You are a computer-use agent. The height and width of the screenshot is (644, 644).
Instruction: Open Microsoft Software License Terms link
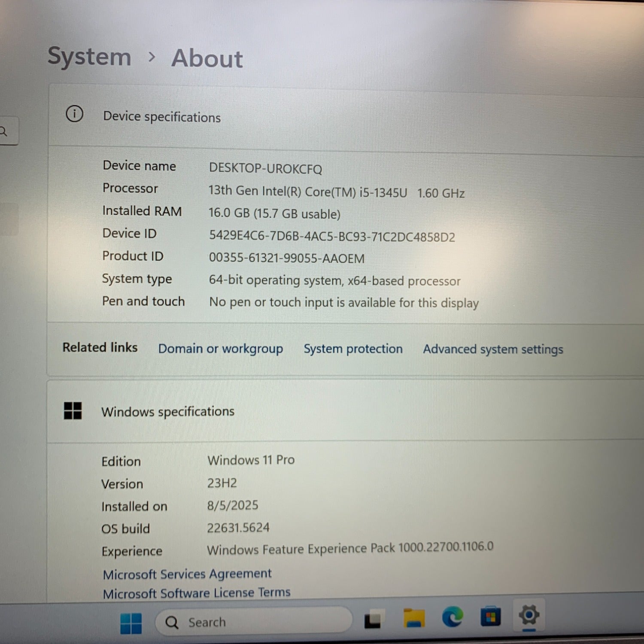[x=197, y=593]
